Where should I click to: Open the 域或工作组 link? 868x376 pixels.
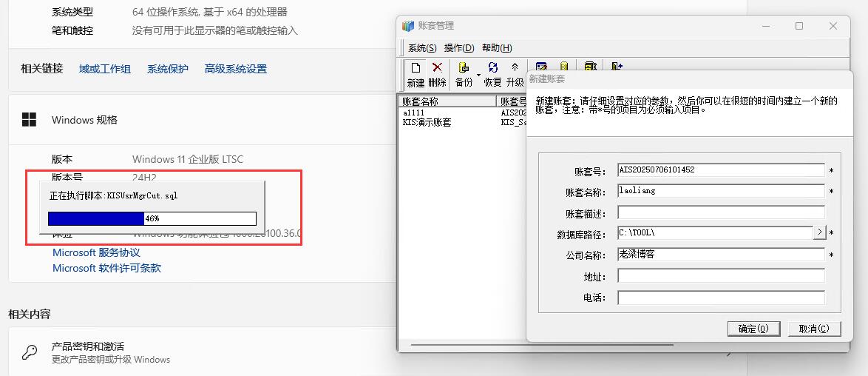(x=105, y=69)
